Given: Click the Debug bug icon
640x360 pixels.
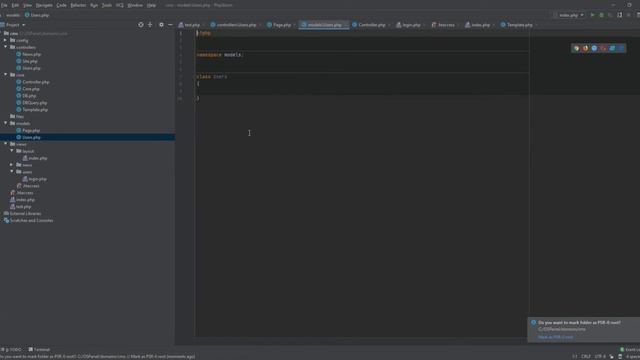Looking at the screenshot, I should click(x=602, y=15).
